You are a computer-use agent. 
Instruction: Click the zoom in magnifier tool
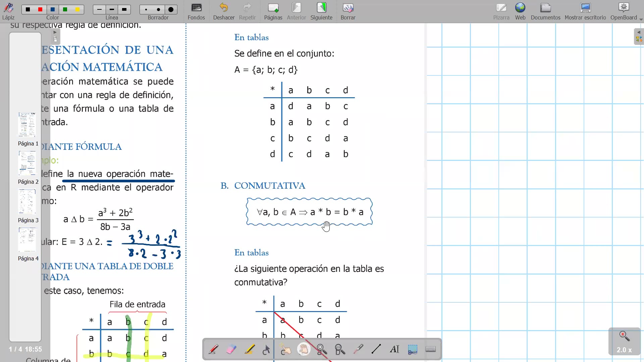coord(322,350)
